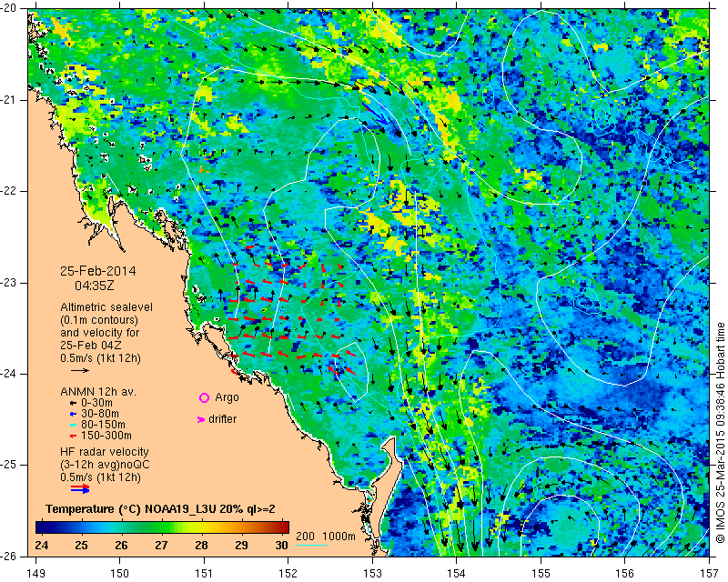Click the longitude axis label 150
Image resolution: width=728 pixels, height=582 pixels.
tap(120, 574)
